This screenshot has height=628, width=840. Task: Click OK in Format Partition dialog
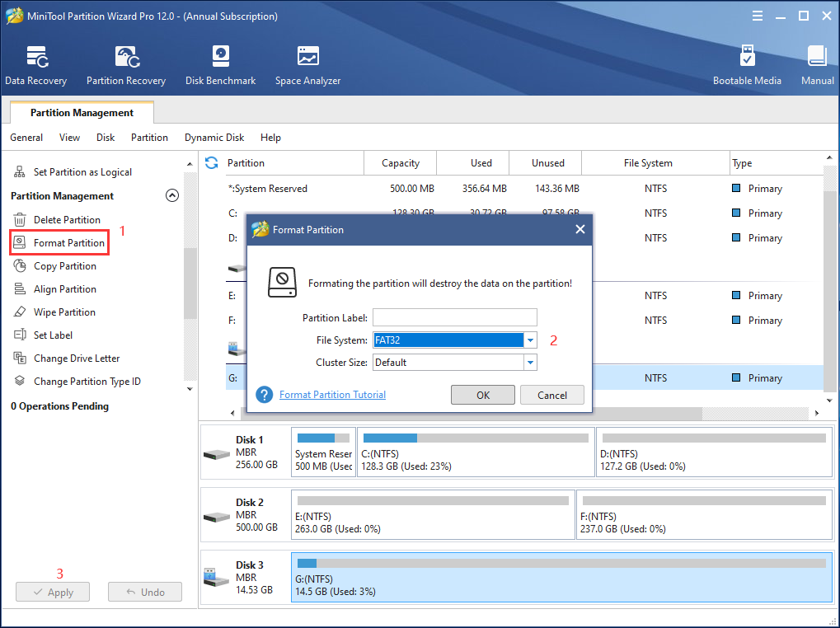(x=483, y=395)
